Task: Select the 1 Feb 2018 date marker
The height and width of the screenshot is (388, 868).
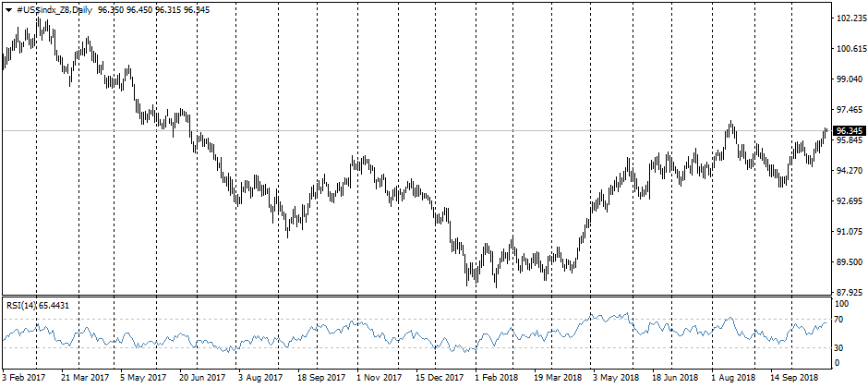Action: tap(497, 378)
